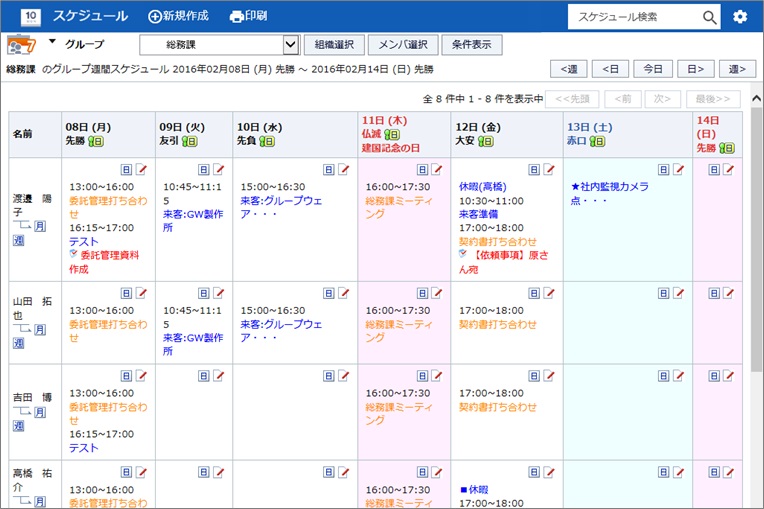The width and height of the screenshot is (764, 509).
Task: Open 渡邊's 来客:GW製作所 event
Action: (193, 221)
